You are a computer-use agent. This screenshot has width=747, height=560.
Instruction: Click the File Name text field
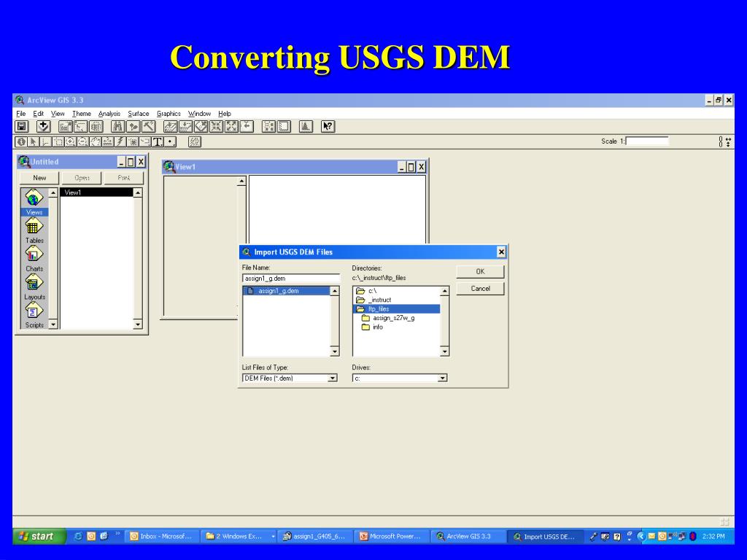(x=290, y=279)
